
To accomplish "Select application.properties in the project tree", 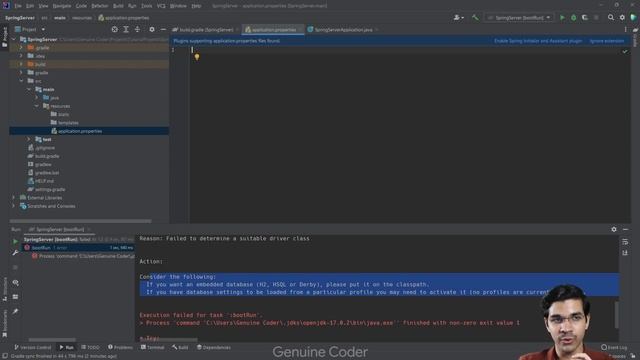I will (89, 131).
